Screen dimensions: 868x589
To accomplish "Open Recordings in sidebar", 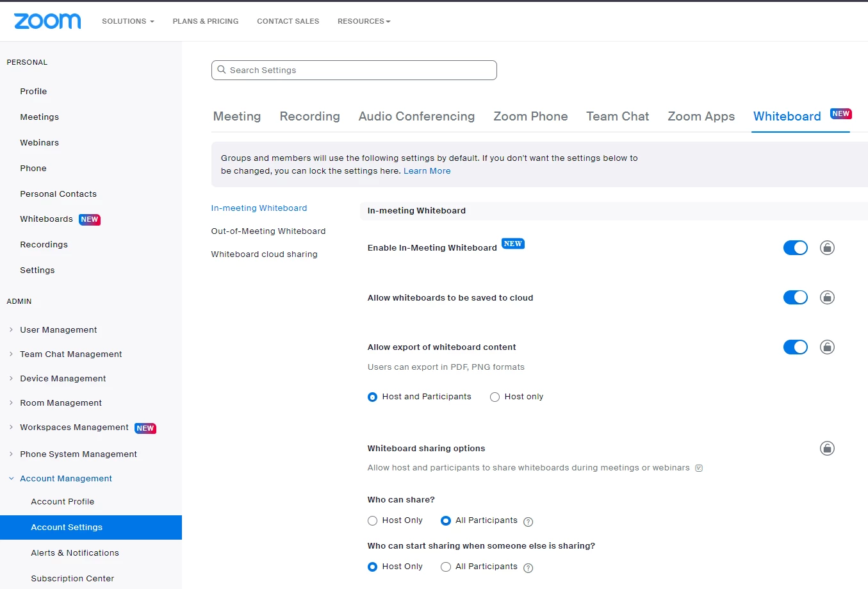I will [x=44, y=245].
